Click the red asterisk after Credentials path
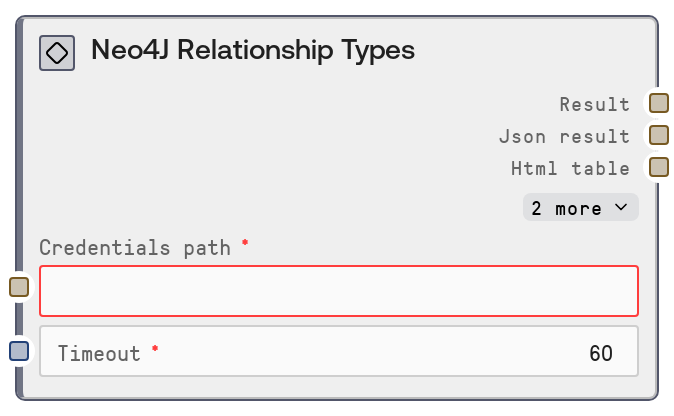The image size is (674, 416). tap(245, 243)
